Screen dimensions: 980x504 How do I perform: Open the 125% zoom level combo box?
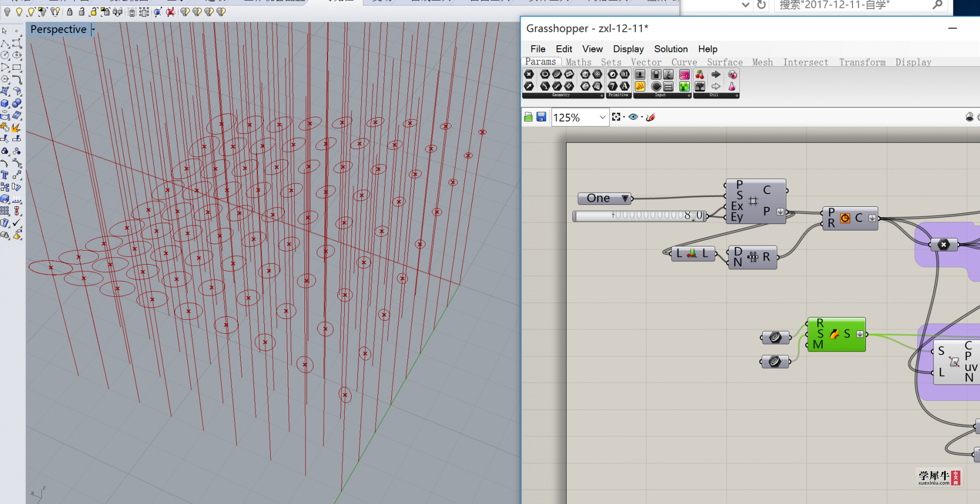pyautogui.click(x=580, y=117)
